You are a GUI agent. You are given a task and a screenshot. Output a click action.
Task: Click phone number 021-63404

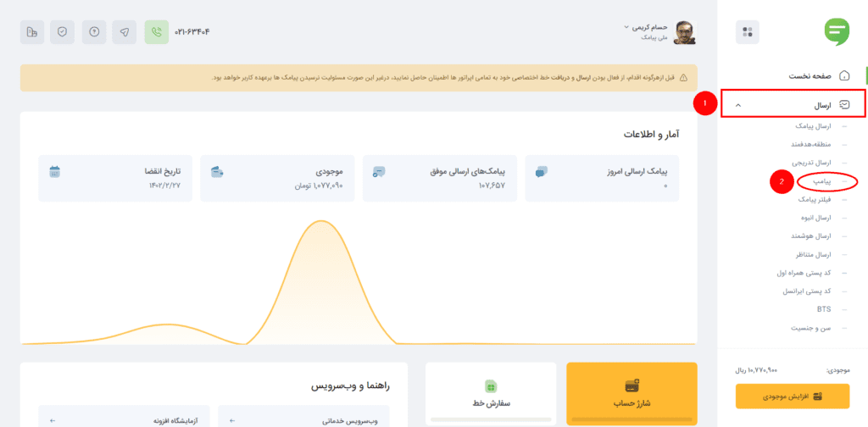click(x=192, y=32)
